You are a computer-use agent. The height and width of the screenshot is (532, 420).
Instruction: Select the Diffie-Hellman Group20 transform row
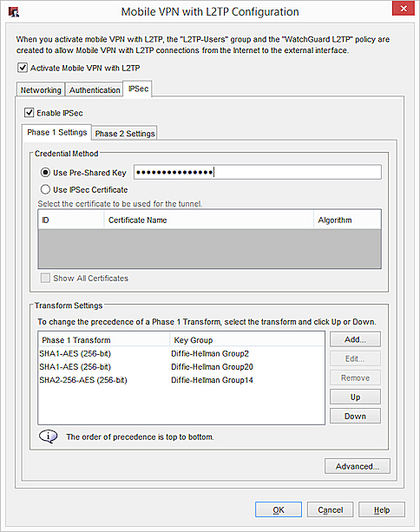pyautogui.click(x=181, y=367)
